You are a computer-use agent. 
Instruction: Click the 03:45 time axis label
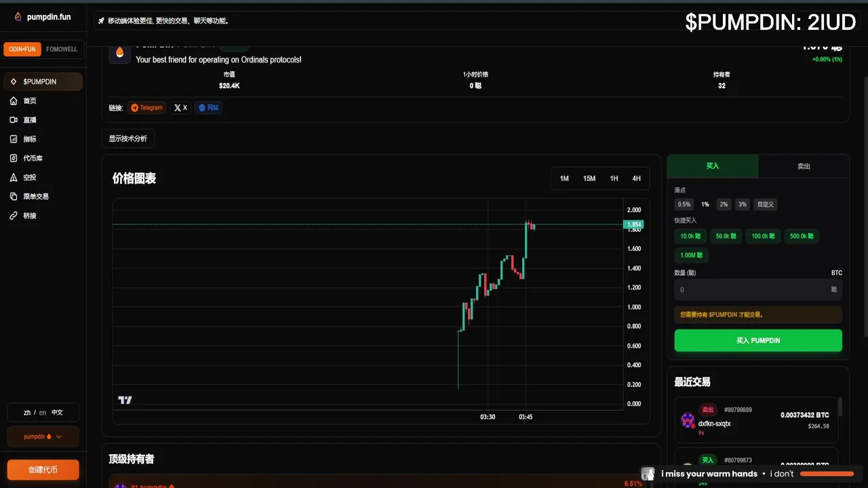click(526, 417)
